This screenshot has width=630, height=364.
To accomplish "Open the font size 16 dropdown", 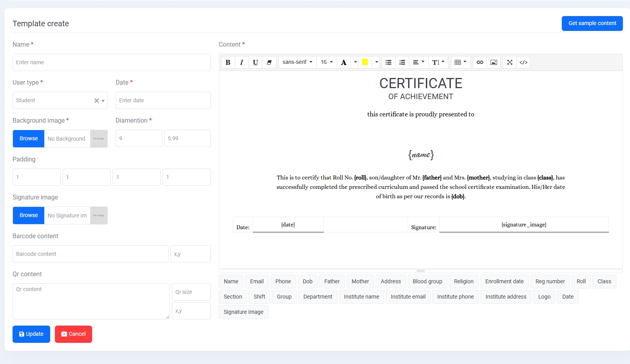I will pyautogui.click(x=327, y=62).
